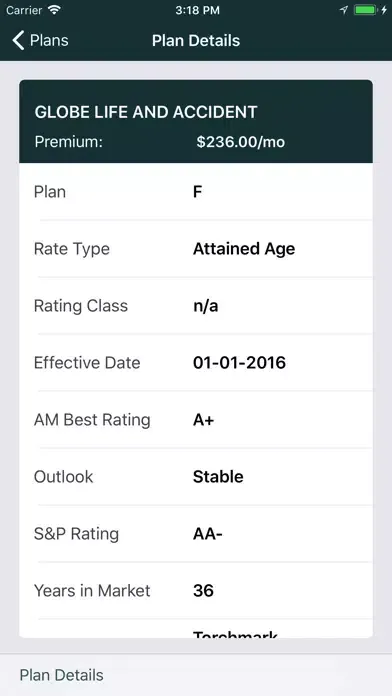Tap the back chevron icon
The width and height of the screenshot is (392, 696).
18,40
